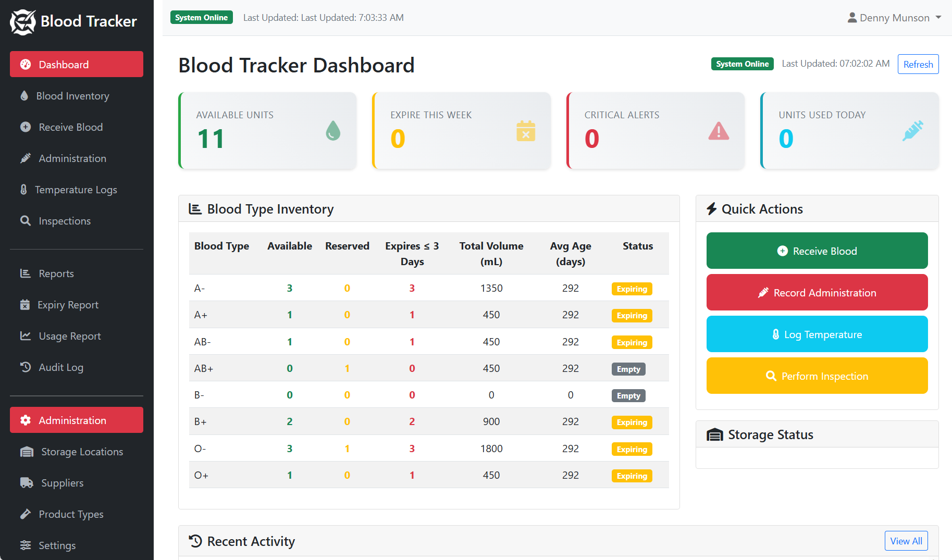This screenshot has height=560, width=952.
Task: Open the Reports sidebar item
Action: point(77,273)
